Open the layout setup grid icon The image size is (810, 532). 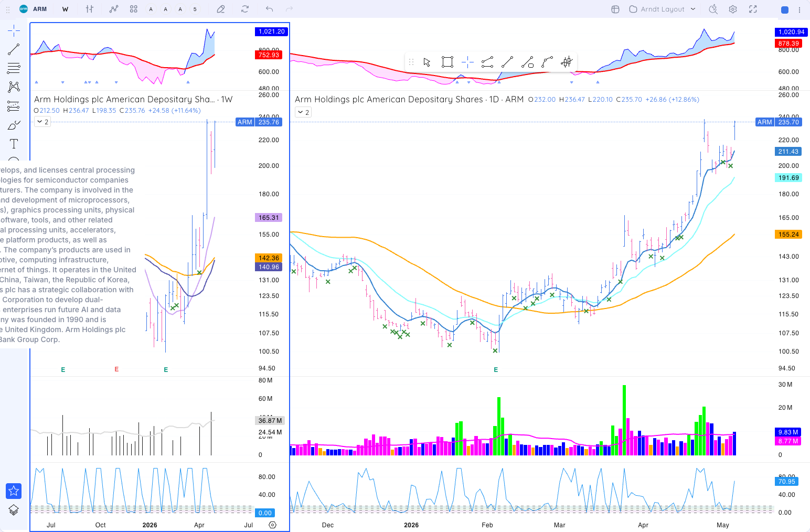click(x=615, y=9)
